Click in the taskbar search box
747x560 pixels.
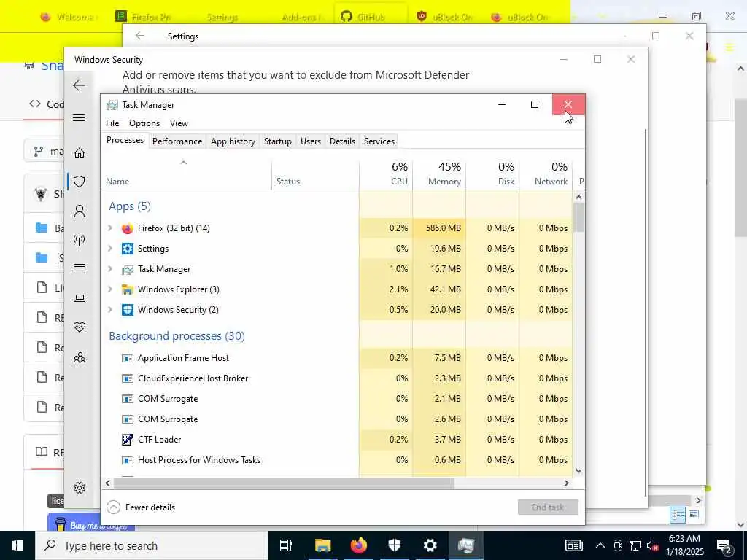click(152, 545)
